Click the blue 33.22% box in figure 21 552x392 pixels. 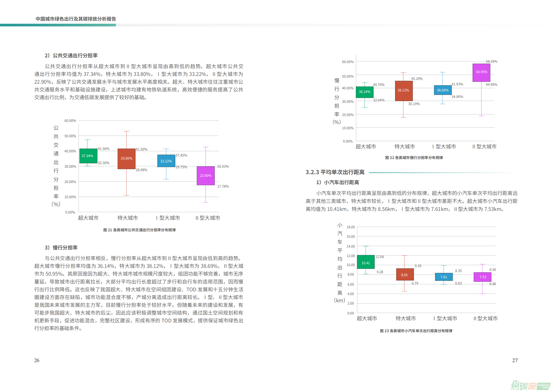[x=166, y=161]
